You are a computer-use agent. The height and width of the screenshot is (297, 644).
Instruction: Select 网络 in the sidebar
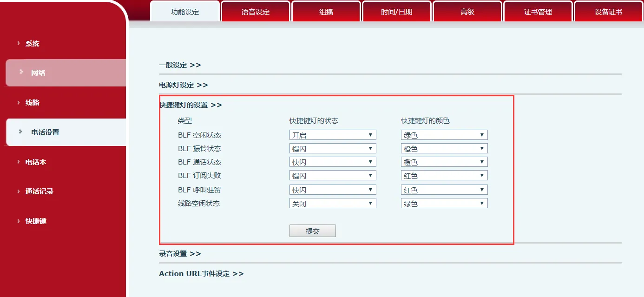tap(38, 73)
